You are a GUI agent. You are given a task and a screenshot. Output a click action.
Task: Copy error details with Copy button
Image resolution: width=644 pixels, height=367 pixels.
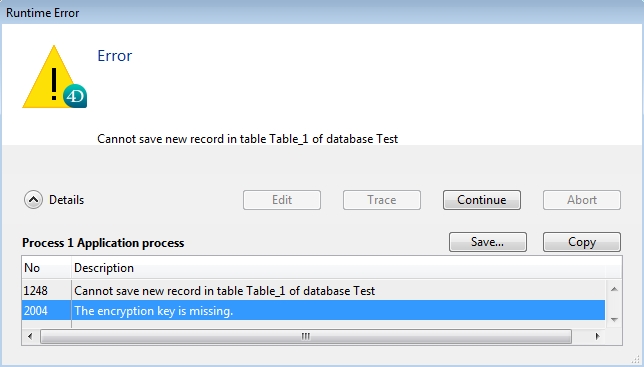[582, 242]
